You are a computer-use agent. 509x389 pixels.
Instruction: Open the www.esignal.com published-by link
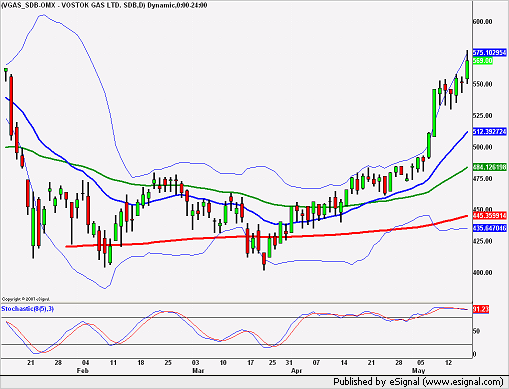463,382
